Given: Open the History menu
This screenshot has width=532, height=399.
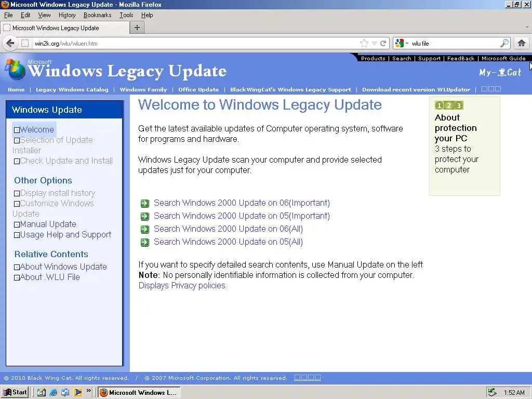Looking at the screenshot, I should (67, 15).
